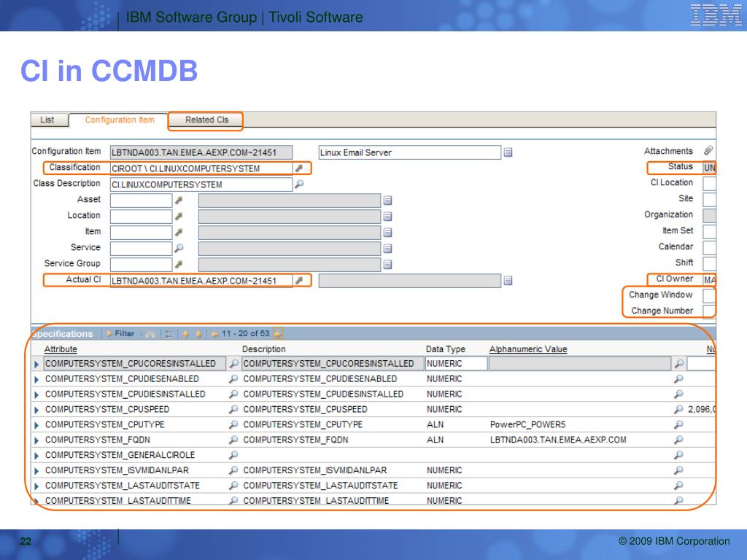
Task: Click the '11 - 20 of 53' page indicator
Action: click(x=245, y=334)
